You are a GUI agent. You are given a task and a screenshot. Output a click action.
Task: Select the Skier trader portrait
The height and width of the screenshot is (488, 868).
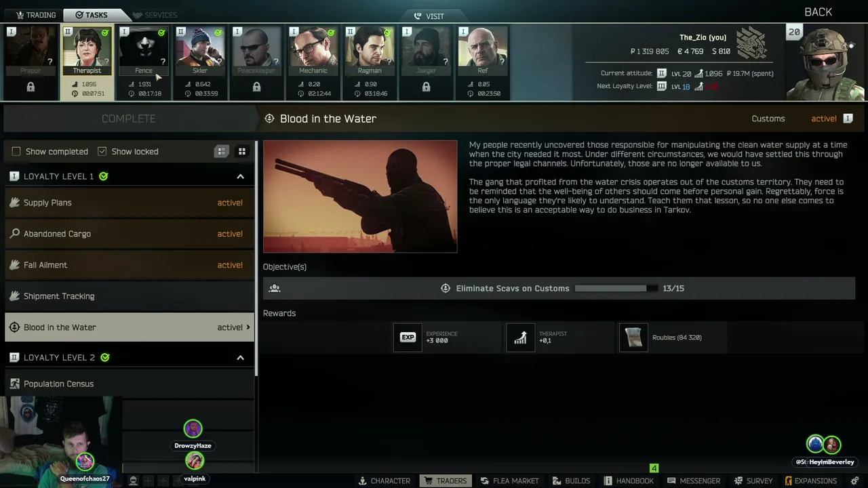[x=199, y=52]
